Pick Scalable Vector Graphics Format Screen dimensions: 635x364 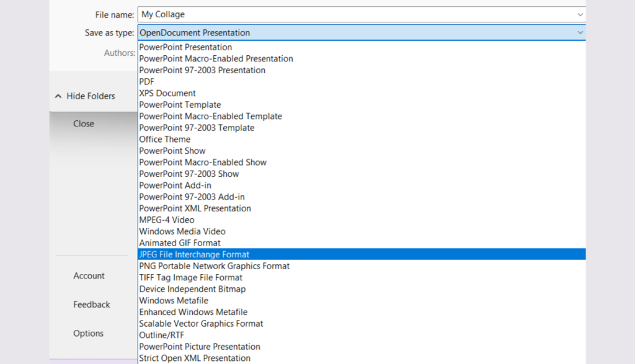pos(362,324)
